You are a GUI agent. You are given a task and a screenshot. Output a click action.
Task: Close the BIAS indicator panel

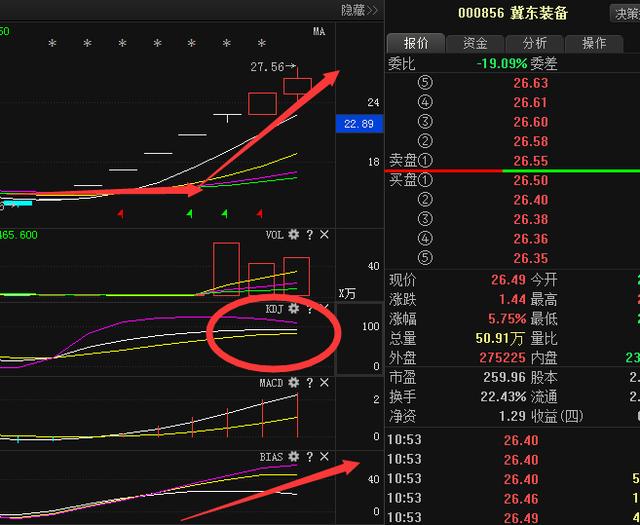tap(324, 456)
